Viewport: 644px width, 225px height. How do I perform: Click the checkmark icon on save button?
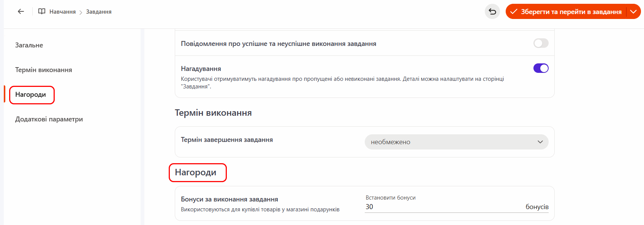point(514,12)
